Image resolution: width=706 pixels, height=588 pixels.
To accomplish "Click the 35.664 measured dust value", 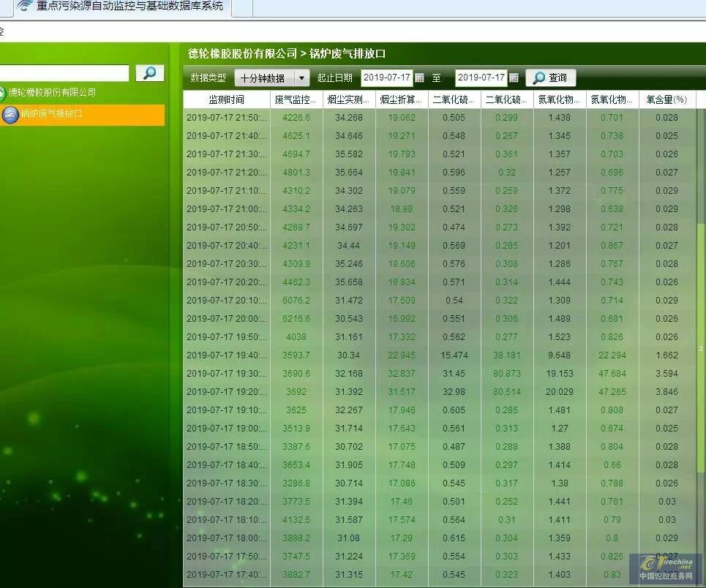I will 348,173.
